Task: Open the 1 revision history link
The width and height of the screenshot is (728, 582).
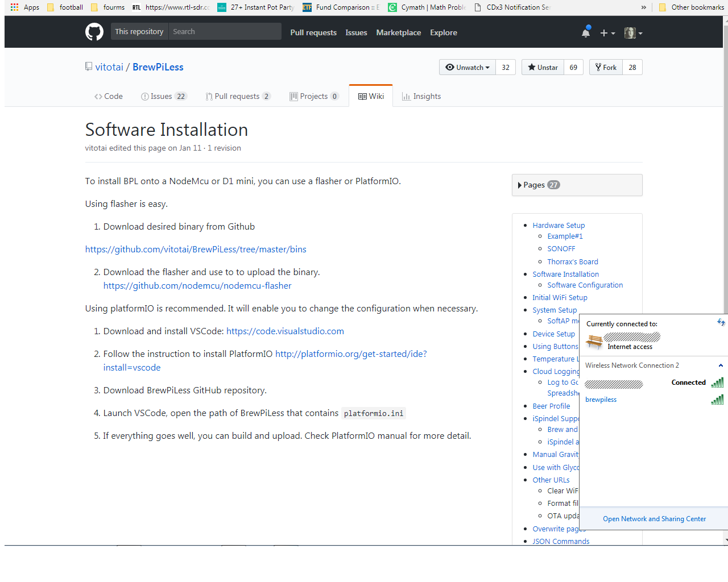Action: tap(224, 148)
